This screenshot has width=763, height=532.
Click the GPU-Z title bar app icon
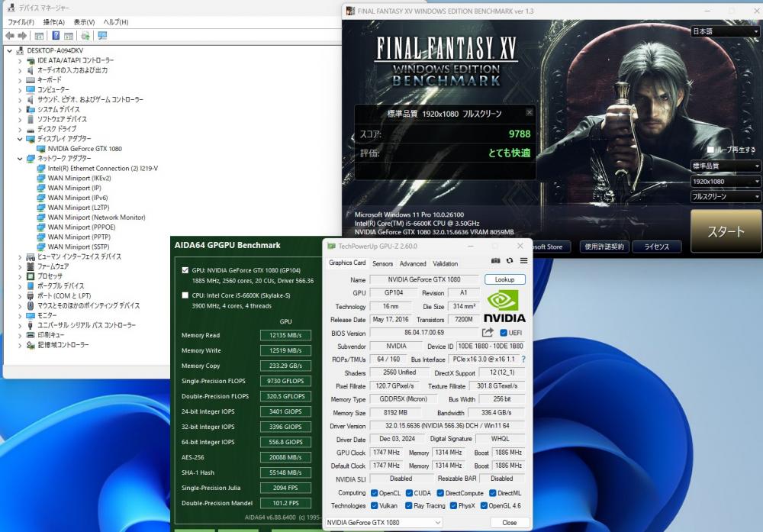coord(331,247)
